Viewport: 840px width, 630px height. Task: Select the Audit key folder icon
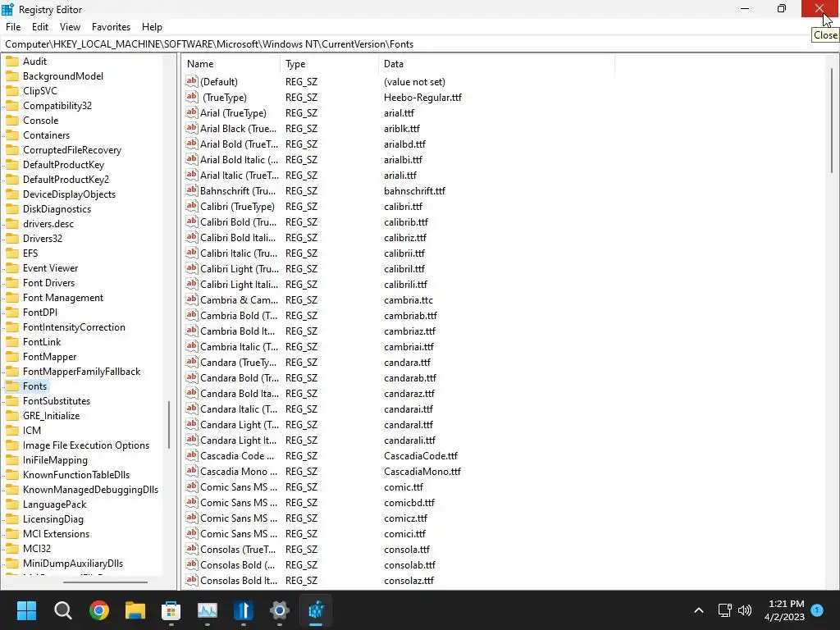(11, 61)
